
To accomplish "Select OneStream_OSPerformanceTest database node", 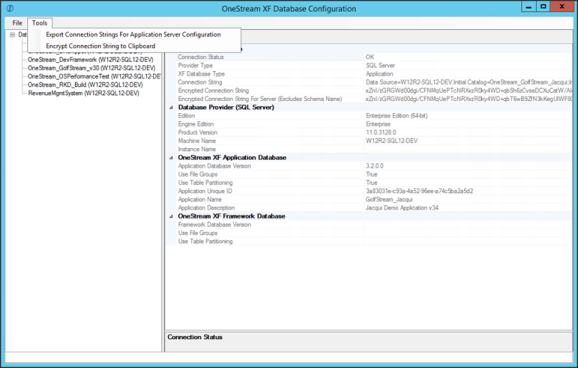I will pyautogui.click(x=94, y=77).
